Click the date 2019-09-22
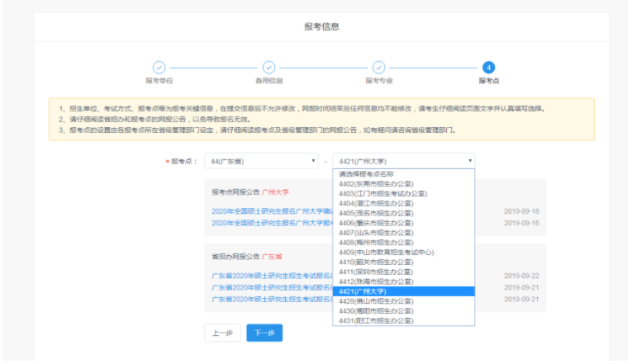This screenshot has height=364, width=632. [x=521, y=276]
